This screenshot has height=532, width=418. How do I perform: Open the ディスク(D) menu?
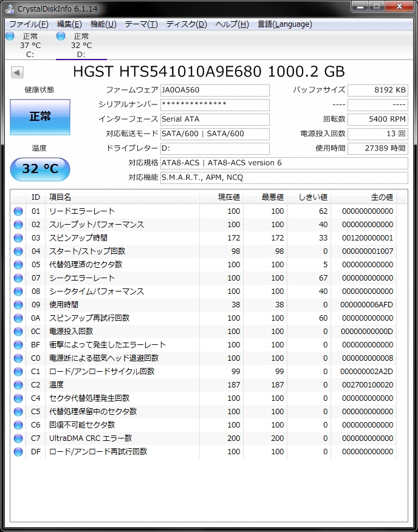pyautogui.click(x=187, y=24)
